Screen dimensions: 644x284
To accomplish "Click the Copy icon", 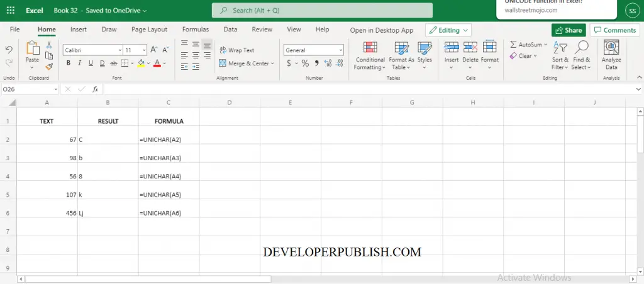I will point(49,55).
